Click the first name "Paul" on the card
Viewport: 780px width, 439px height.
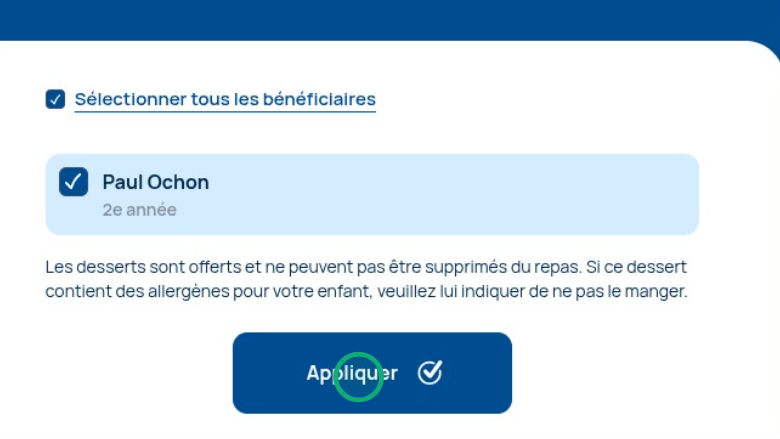(x=123, y=183)
